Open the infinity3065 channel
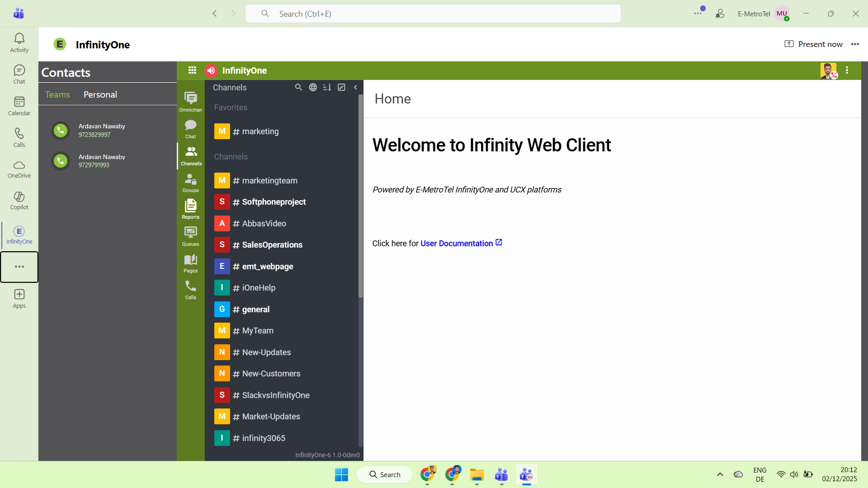 pos(285,438)
